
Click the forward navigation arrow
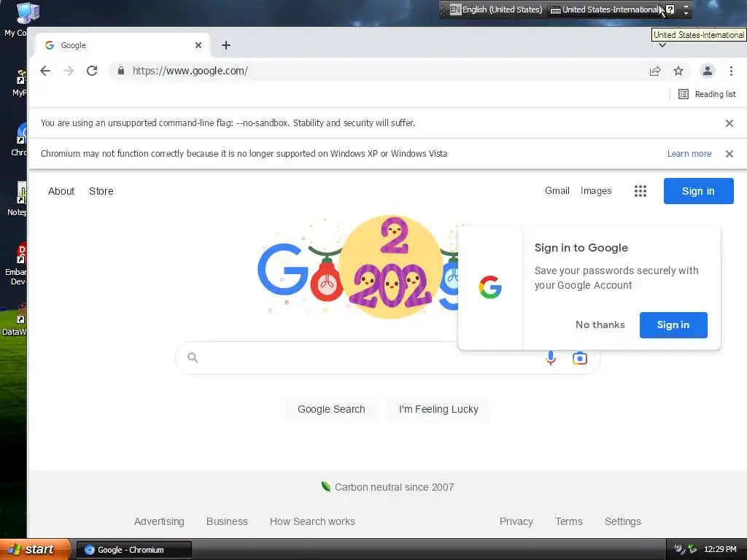pos(69,71)
